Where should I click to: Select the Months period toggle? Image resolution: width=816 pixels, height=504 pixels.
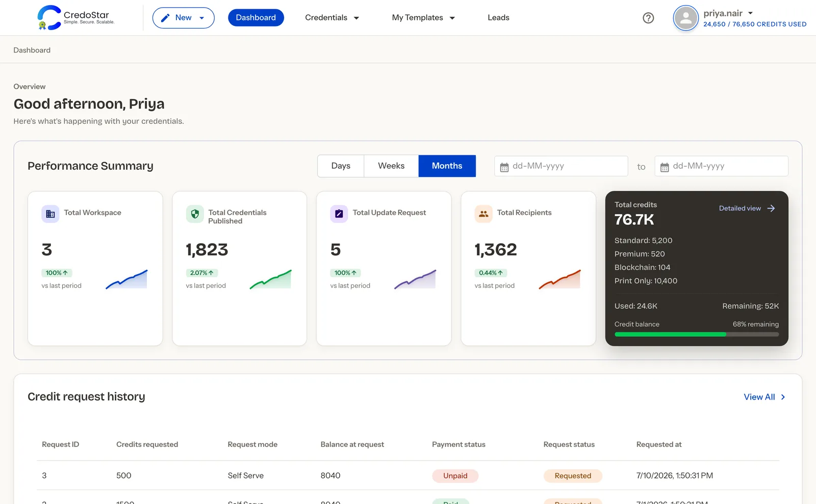[447, 166]
